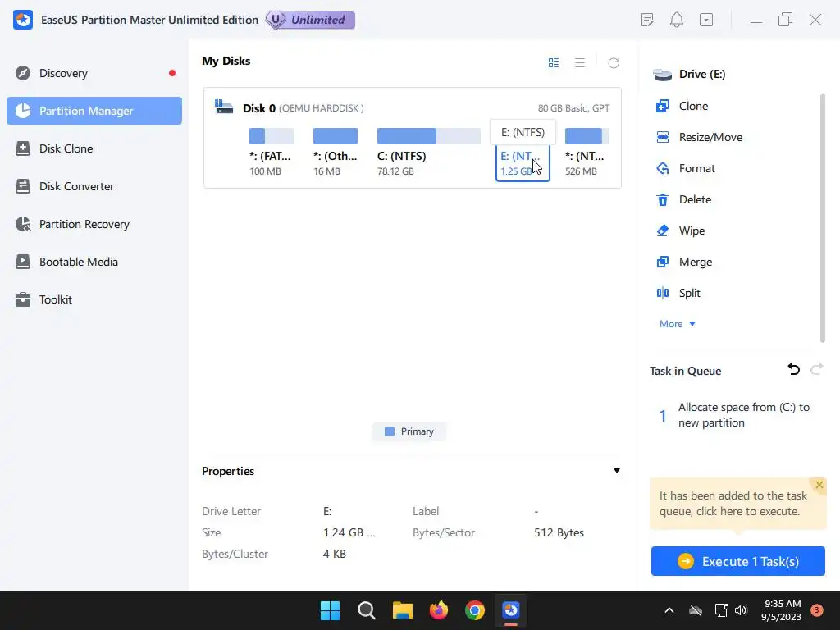
Task: Click the 80 GB Basic, GPT text
Action: pos(573,108)
